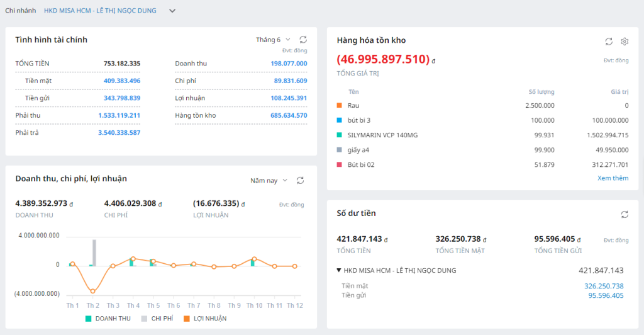The image size is (644, 335).
Task: Open Tiền mặt value 409.383.496
Action: tap(122, 81)
